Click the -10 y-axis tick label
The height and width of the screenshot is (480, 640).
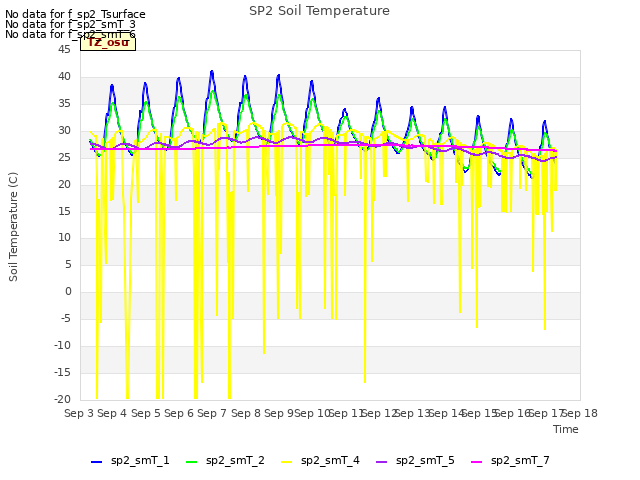point(62,346)
